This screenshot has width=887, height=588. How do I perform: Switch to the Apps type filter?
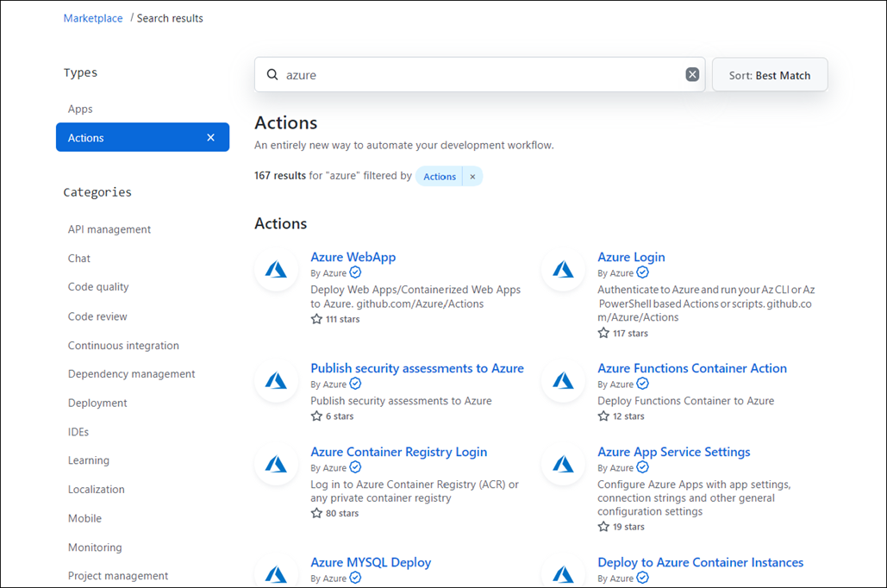[79, 109]
